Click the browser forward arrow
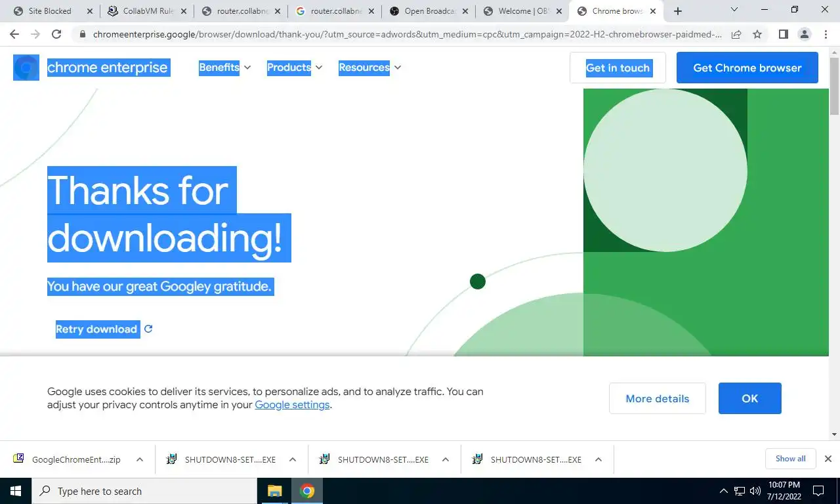840x504 pixels. click(35, 35)
